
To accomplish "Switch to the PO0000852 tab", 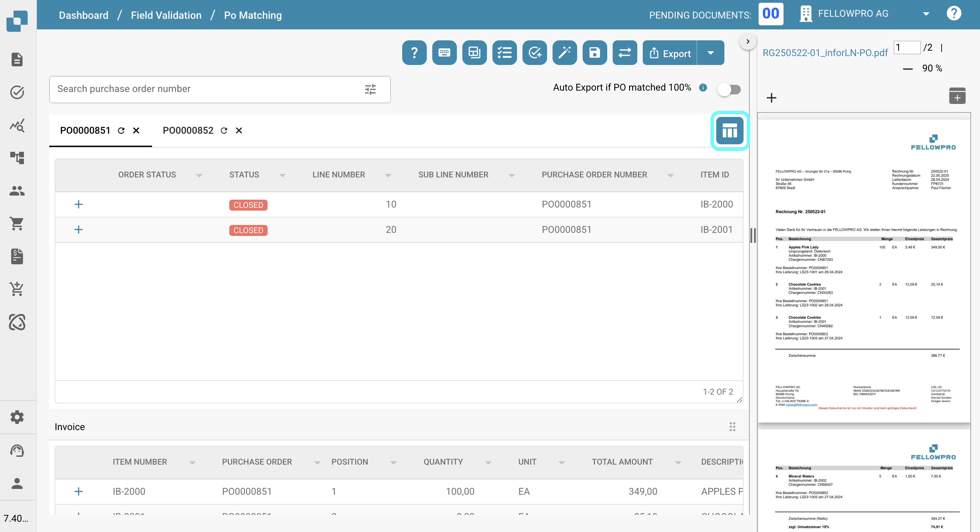I will pos(188,131).
